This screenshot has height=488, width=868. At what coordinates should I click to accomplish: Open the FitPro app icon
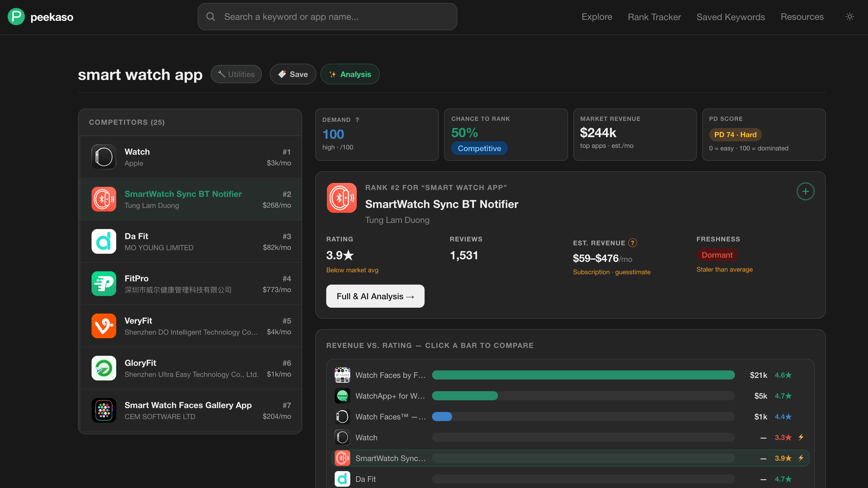tap(104, 284)
